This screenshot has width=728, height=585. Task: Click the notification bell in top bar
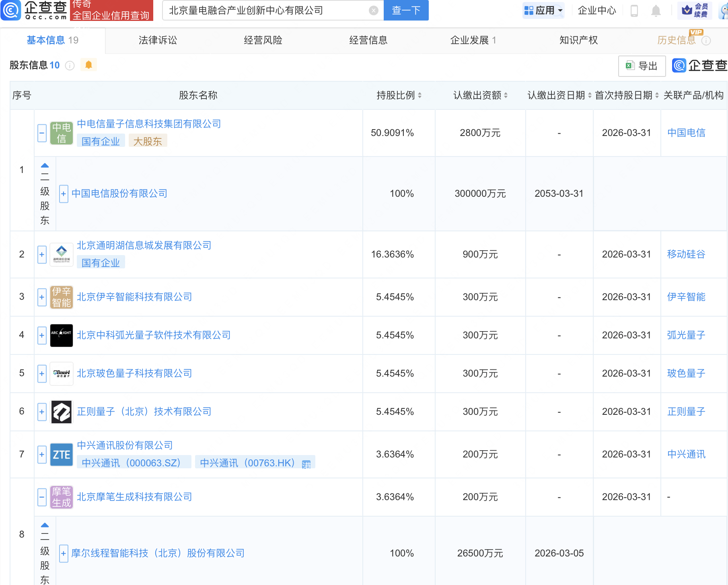pyautogui.click(x=656, y=10)
